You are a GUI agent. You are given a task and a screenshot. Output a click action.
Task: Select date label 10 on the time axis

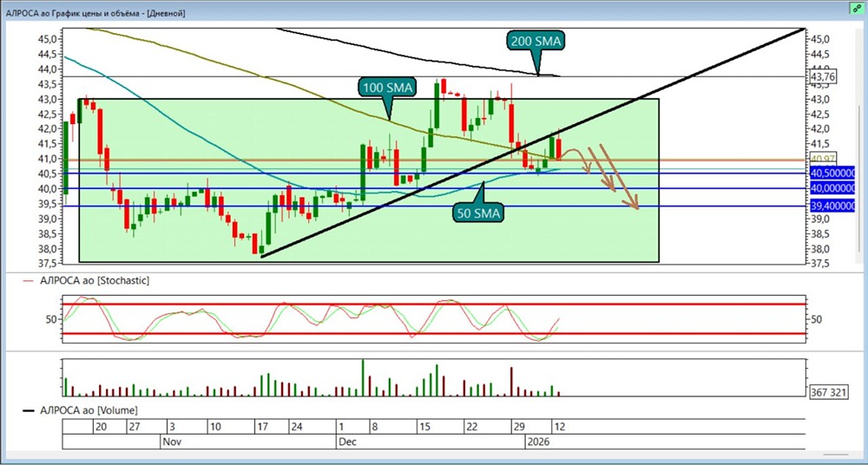pyautogui.click(x=216, y=427)
